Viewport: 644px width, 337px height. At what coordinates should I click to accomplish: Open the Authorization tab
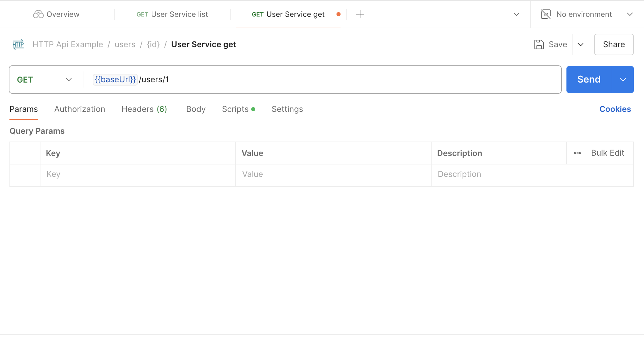tap(80, 109)
